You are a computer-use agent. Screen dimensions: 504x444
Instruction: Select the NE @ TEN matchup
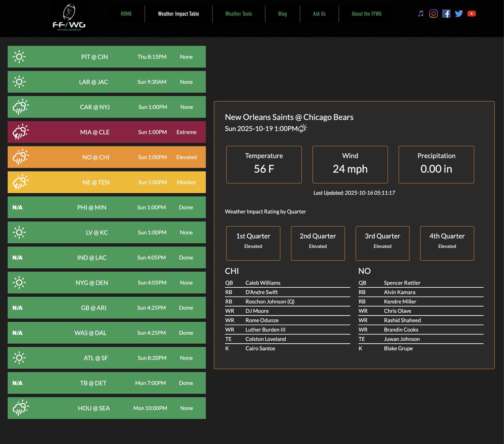tap(107, 182)
